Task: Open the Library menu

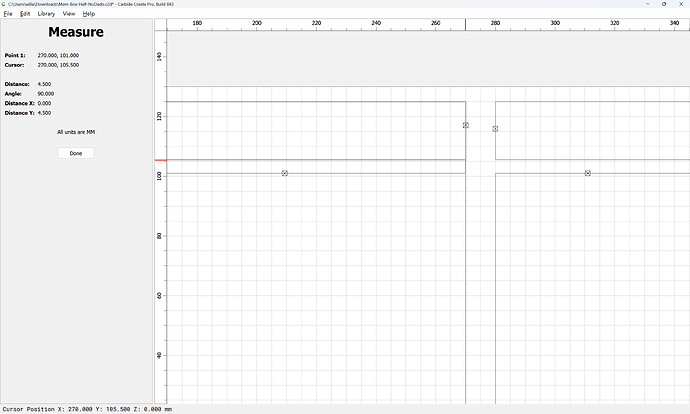Action: pos(46,14)
